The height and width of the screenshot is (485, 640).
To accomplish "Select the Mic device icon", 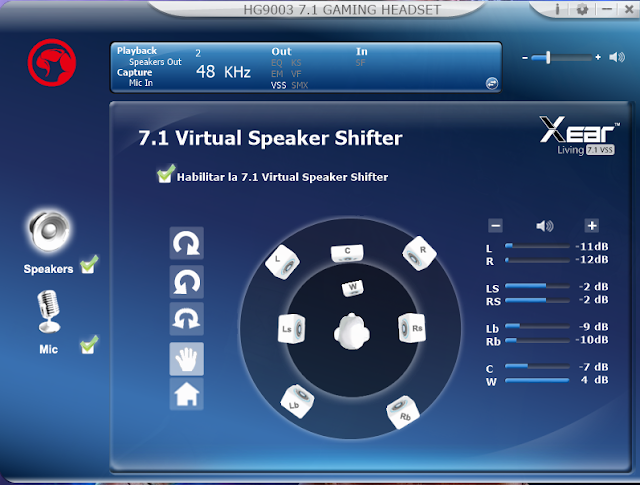I will (49, 311).
